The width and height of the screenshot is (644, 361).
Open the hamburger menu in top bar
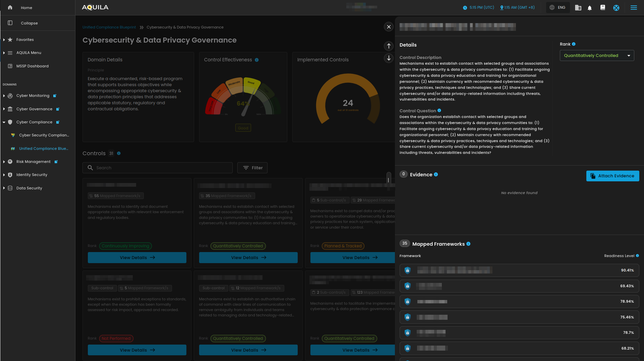coord(634,8)
